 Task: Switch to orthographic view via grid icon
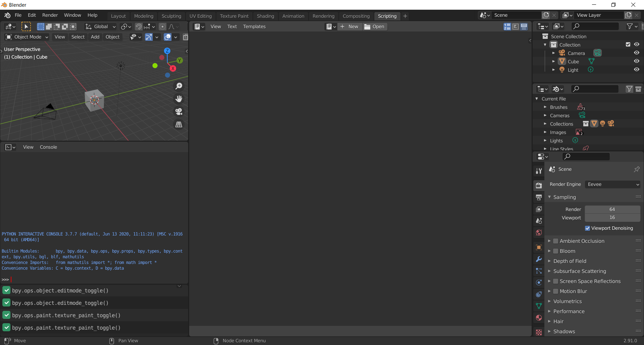click(x=179, y=124)
